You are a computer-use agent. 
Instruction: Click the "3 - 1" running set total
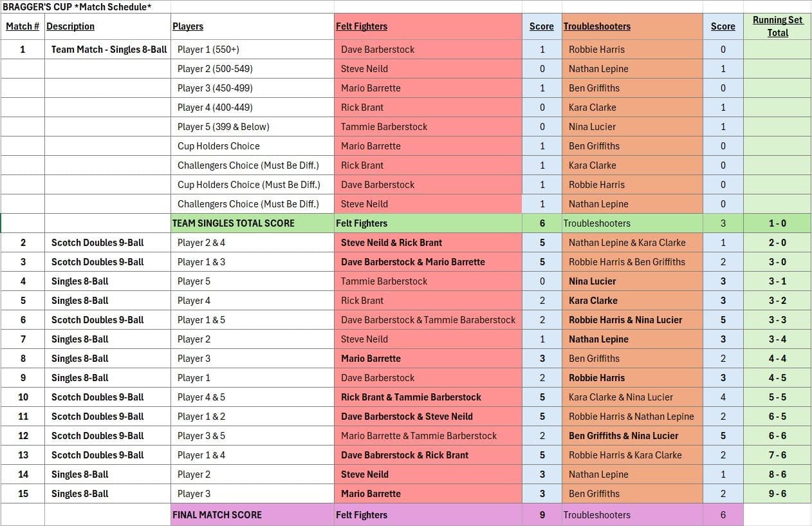pyautogui.click(x=777, y=281)
